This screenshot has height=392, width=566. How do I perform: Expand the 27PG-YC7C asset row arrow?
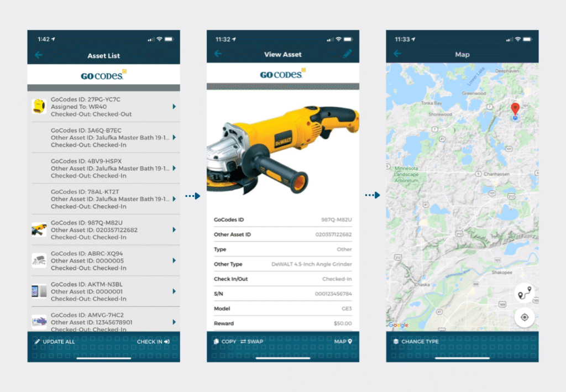point(174,107)
